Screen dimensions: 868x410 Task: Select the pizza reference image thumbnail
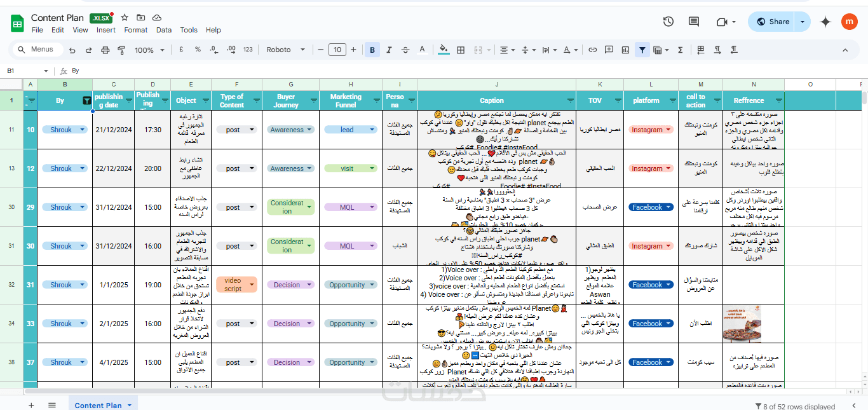tap(742, 324)
